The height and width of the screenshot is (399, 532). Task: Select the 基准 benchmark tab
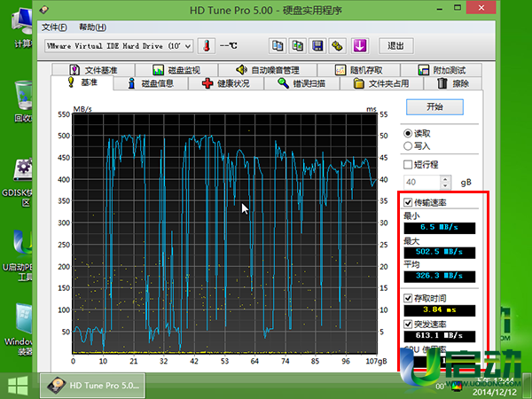click(x=82, y=82)
